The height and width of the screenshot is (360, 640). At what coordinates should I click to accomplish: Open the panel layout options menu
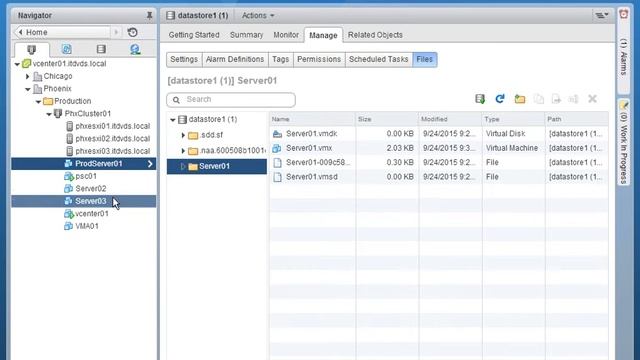(601, 16)
